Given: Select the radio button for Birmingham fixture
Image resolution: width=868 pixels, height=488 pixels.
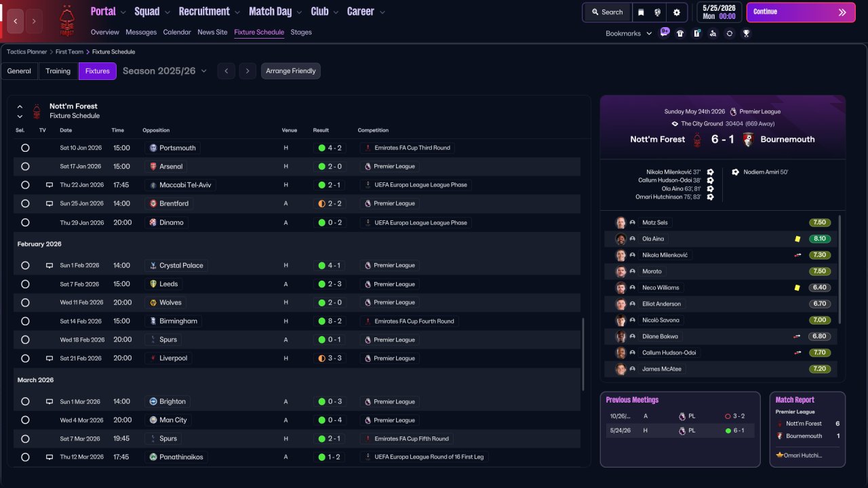Looking at the screenshot, I should 25,321.
